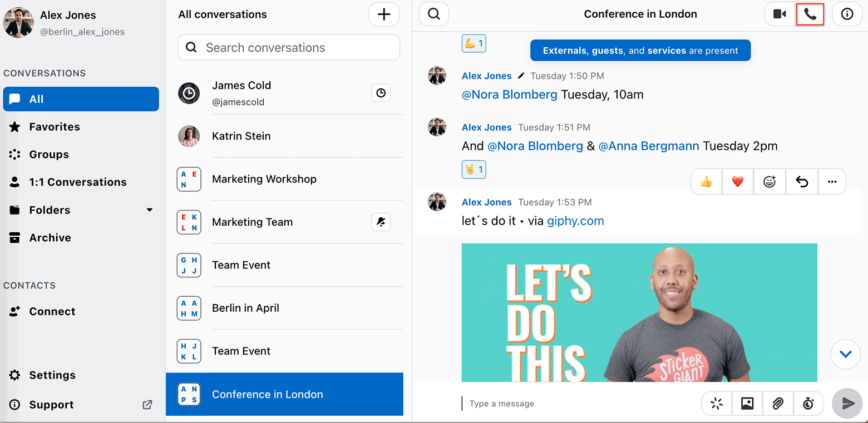Start a video call in the conversation
Image resolution: width=868 pixels, height=423 pixels.
tap(780, 14)
